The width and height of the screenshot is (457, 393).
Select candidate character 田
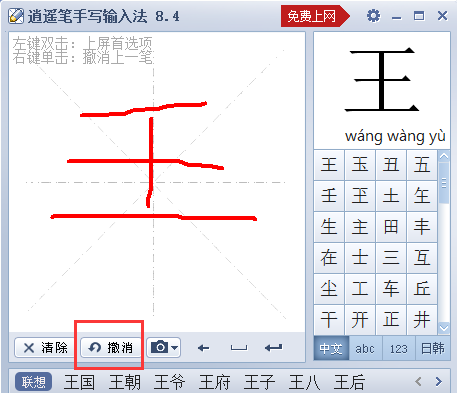(391, 227)
